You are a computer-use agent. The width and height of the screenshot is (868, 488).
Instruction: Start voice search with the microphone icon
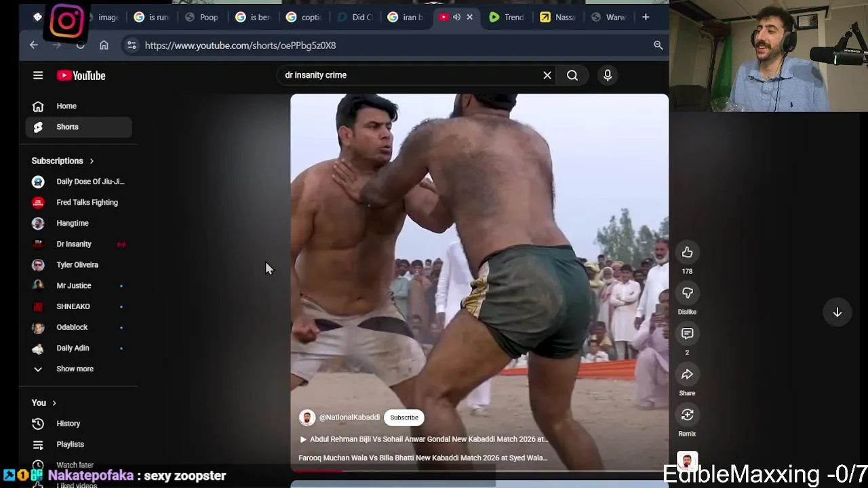[x=608, y=75]
